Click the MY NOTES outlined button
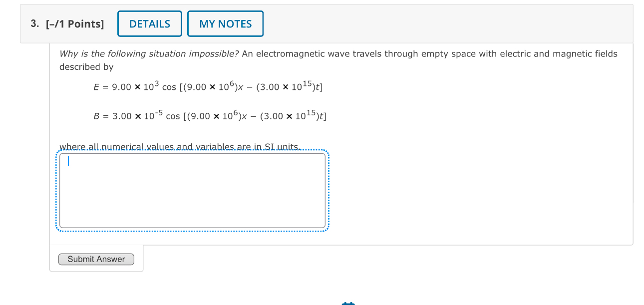 click(225, 23)
